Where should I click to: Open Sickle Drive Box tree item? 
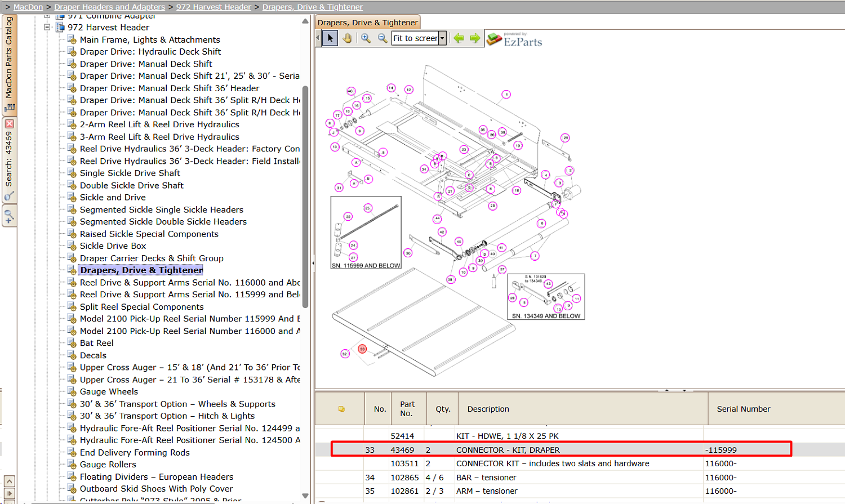(x=113, y=246)
